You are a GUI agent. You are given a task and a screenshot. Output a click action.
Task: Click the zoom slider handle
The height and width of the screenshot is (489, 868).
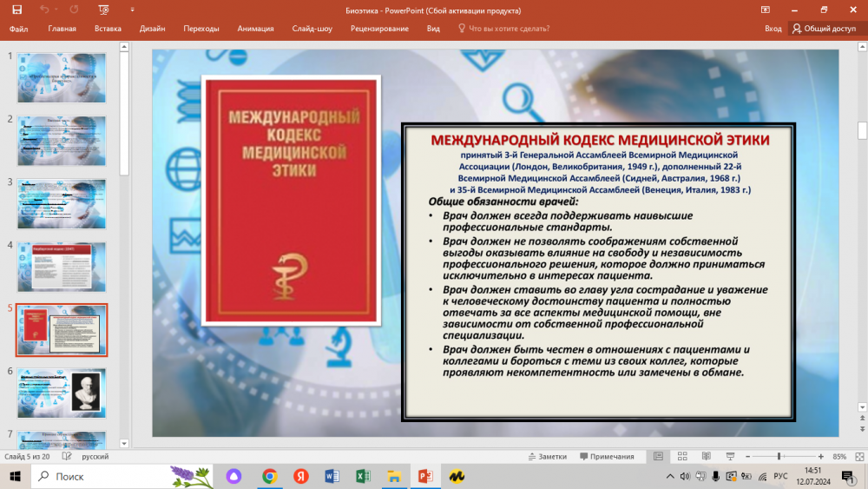pyautogui.click(x=779, y=456)
